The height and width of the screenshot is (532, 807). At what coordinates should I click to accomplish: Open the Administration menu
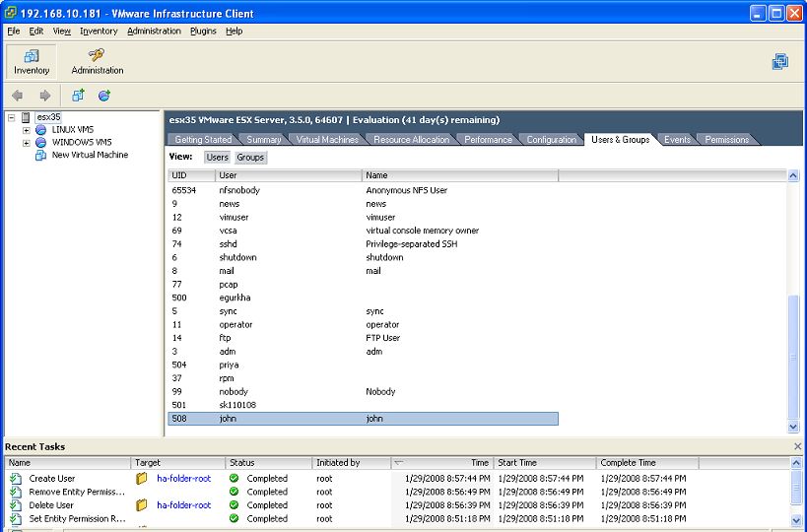click(154, 32)
